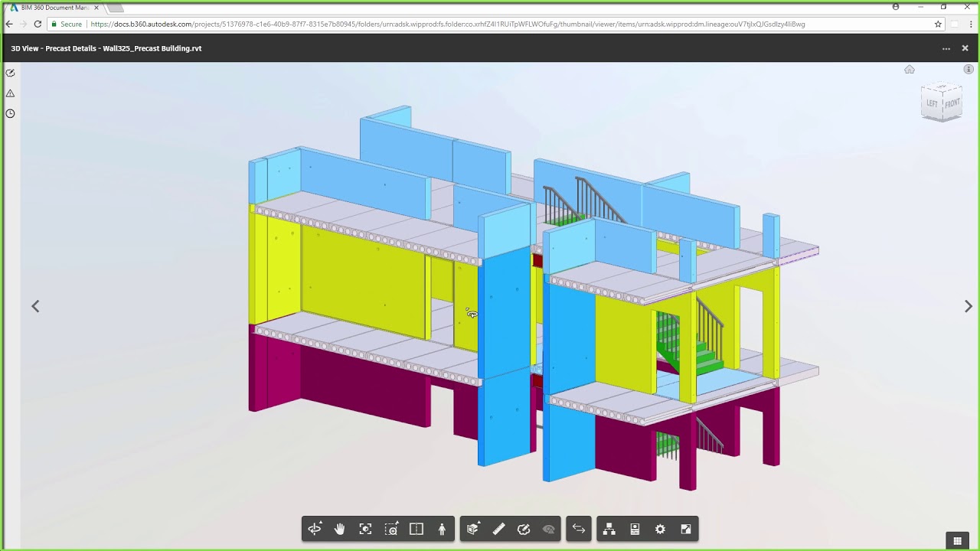This screenshot has width=980, height=551.
Task: Select the BIM 360 Document Management tab
Action: pyautogui.click(x=55, y=8)
